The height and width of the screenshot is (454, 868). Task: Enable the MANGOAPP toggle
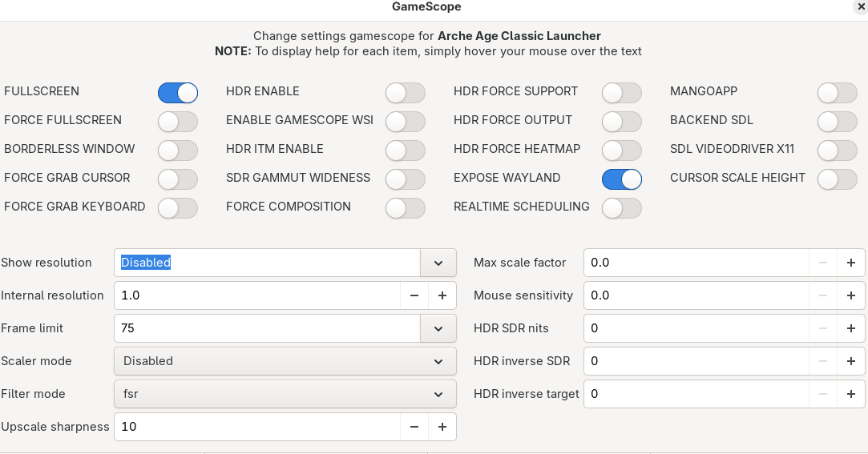pyautogui.click(x=838, y=93)
